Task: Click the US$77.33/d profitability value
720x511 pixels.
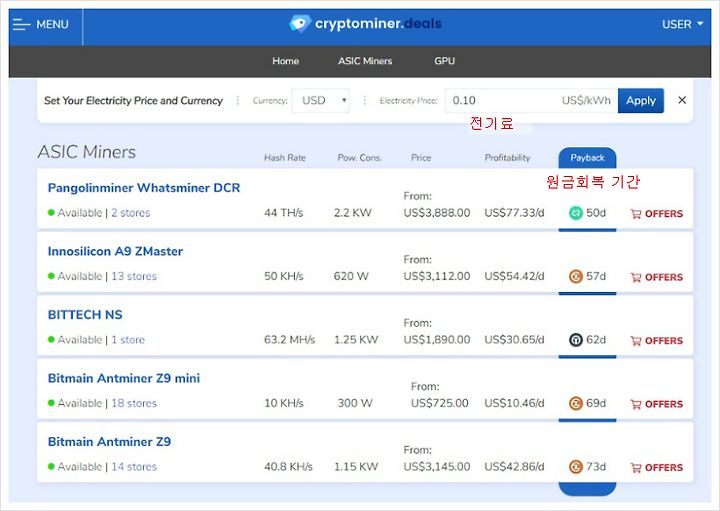Action: click(514, 213)
